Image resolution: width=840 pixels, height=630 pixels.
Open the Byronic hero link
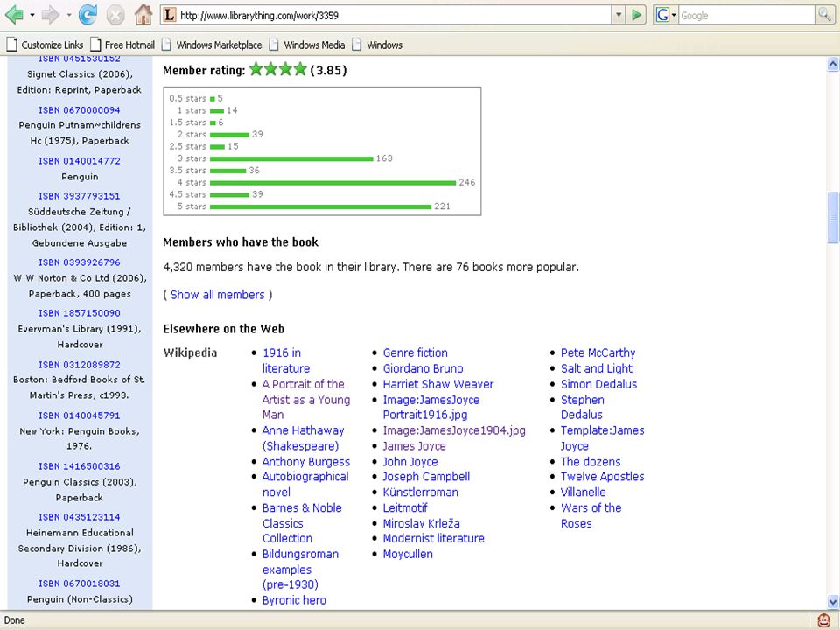click(294, 600)
